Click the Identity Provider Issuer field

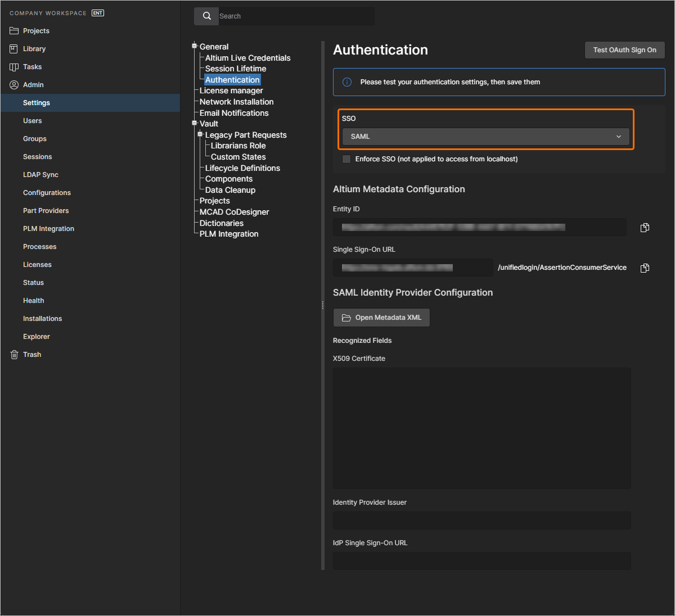point(481,520)
